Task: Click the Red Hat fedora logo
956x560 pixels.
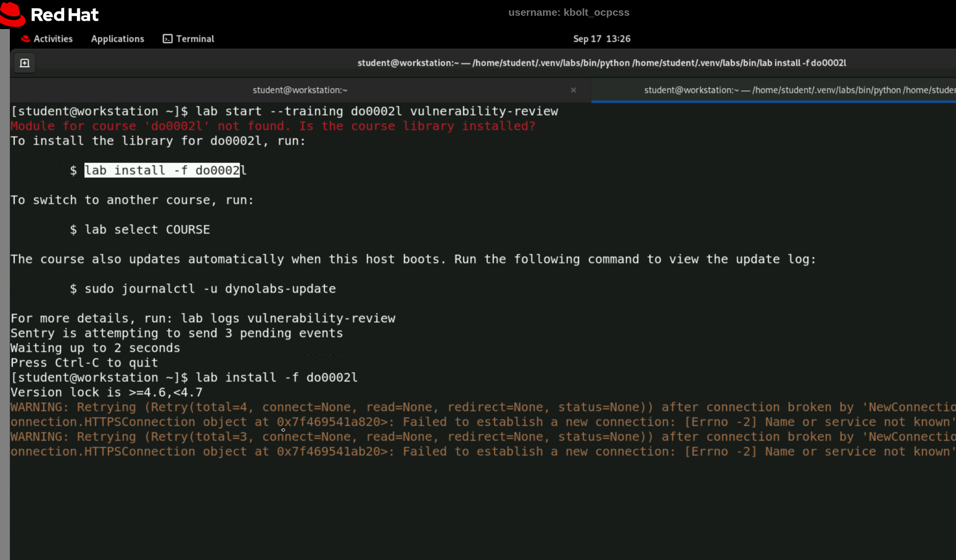Action: pos(13,14)
